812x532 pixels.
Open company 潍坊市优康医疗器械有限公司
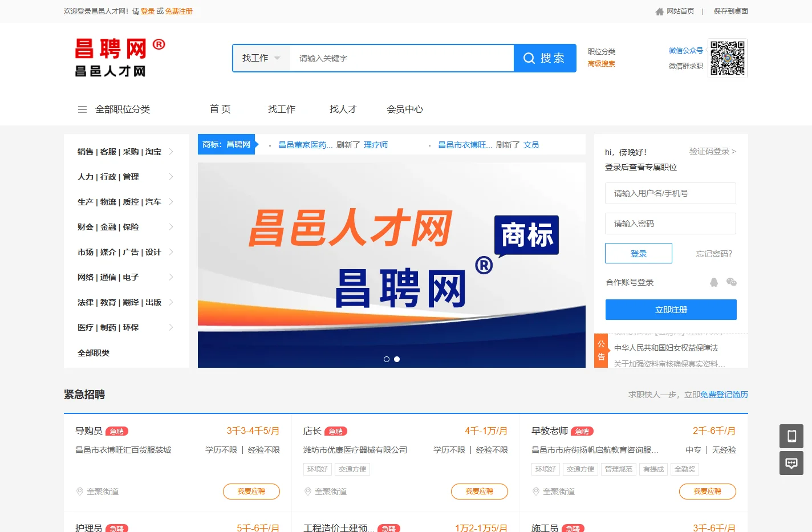click(355, 450)
